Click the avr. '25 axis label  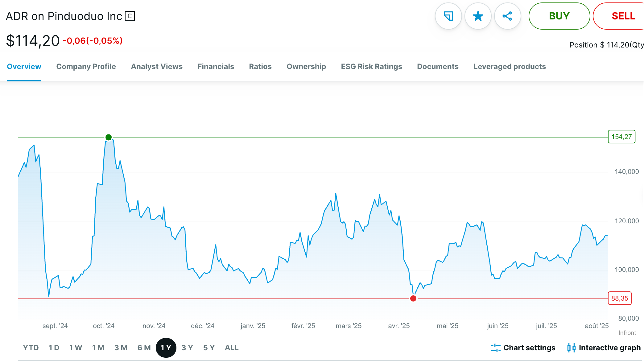399,326
